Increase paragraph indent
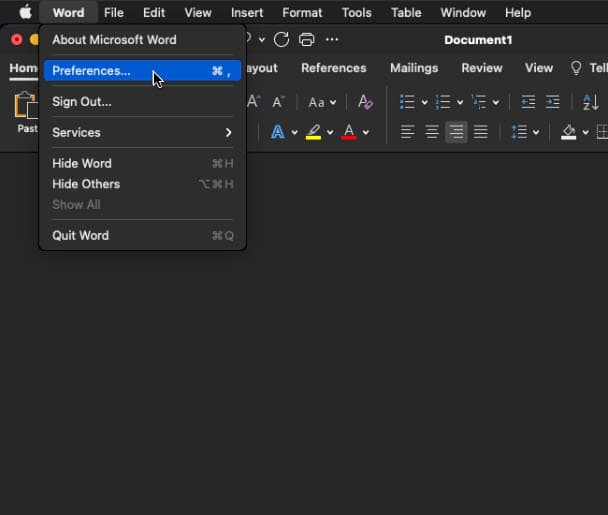 click(553, 102)
